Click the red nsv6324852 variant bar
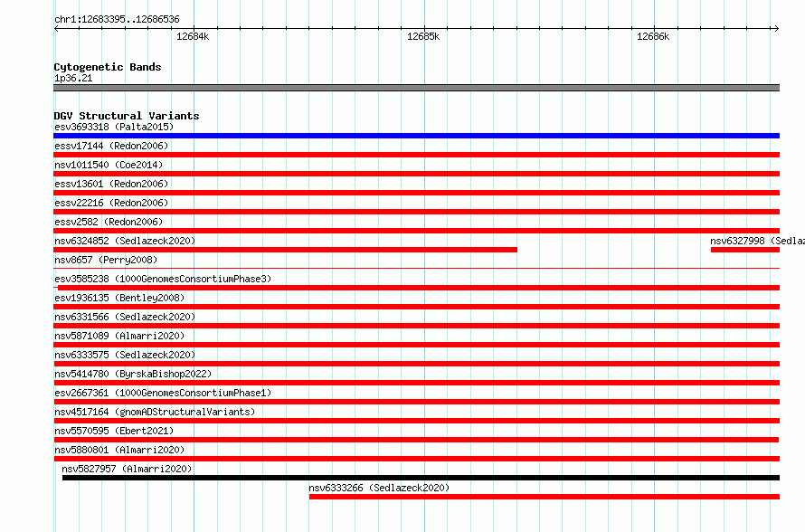 click(286, 250)
